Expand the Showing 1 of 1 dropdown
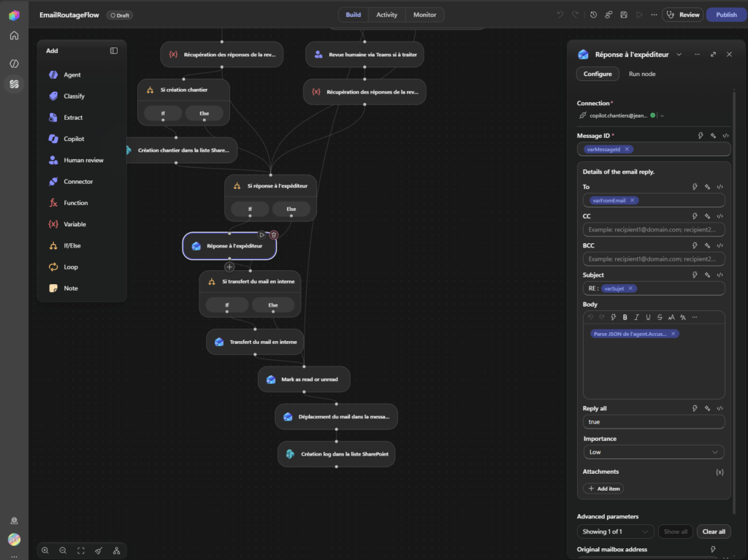This screenshot has height=560, width=748. coord(615,532)
